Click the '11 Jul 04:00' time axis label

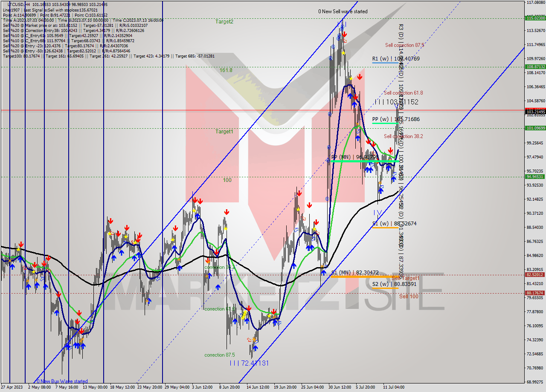pyautogui.click(x=394, y=387)
